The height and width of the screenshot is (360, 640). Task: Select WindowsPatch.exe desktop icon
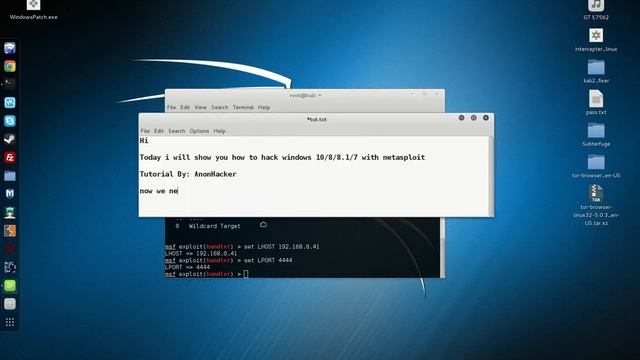coord(33,10)
